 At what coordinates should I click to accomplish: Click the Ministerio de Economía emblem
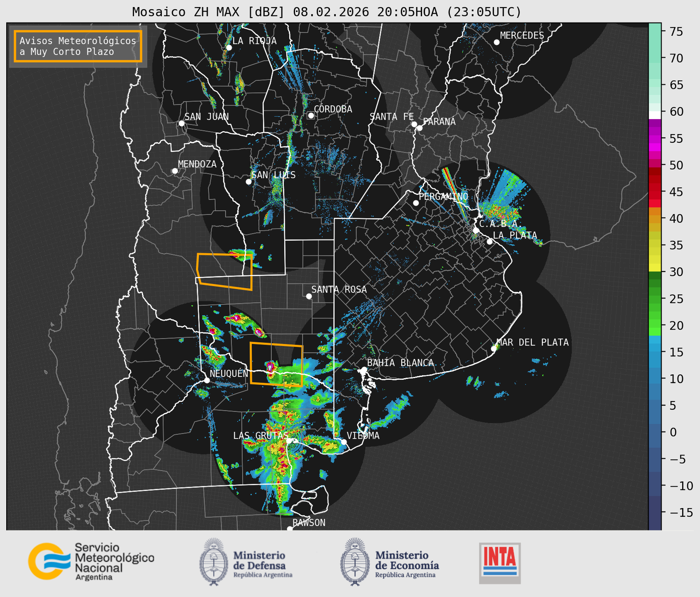354,562
